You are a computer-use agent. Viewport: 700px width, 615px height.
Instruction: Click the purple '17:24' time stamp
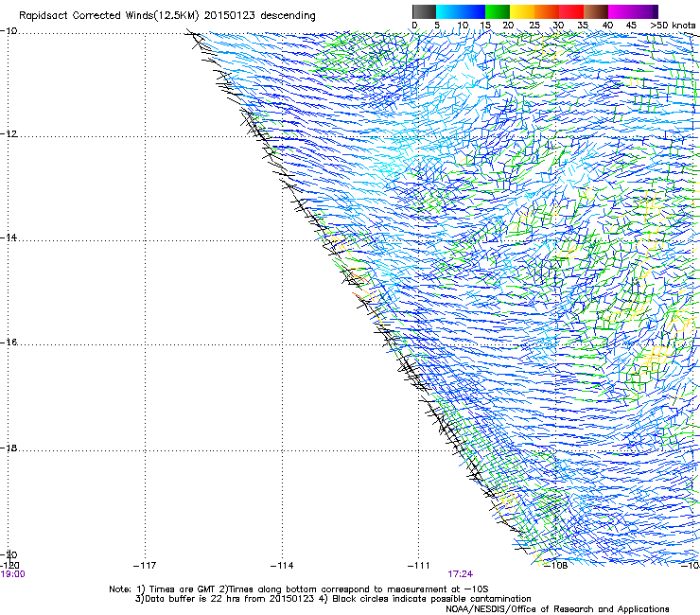461,574
